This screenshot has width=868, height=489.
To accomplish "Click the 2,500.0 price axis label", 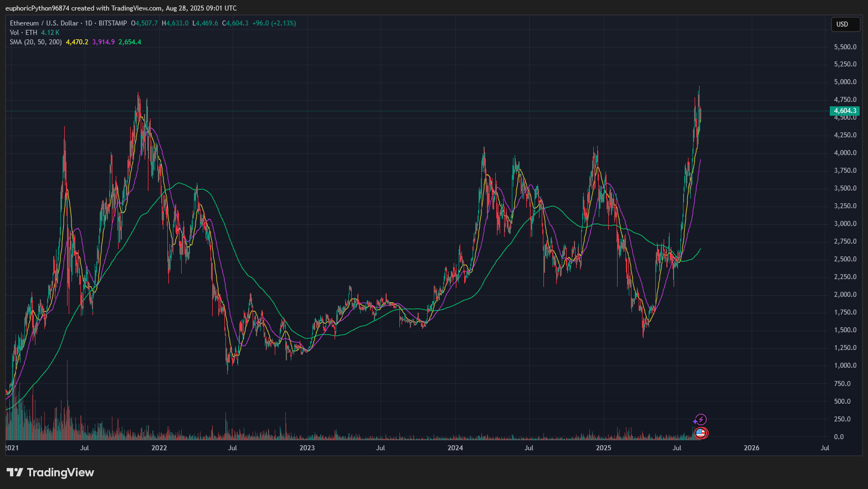I will pos(845,259).
